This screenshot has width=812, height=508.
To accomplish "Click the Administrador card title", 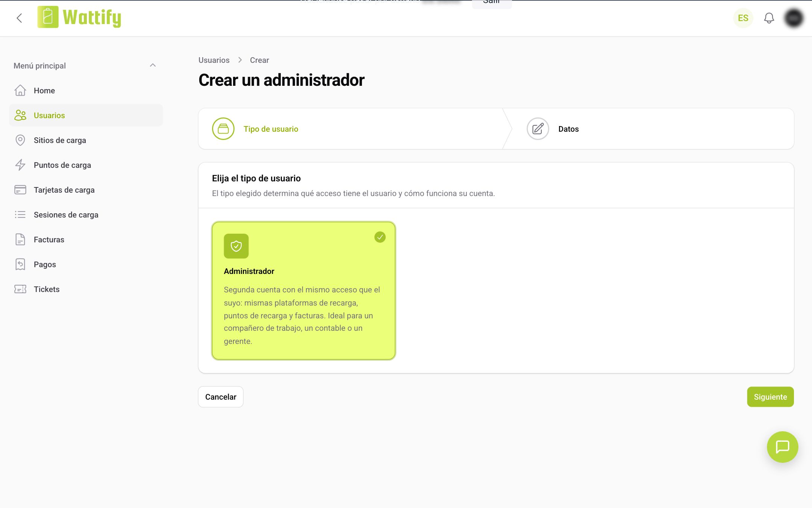I will point(249,271).
